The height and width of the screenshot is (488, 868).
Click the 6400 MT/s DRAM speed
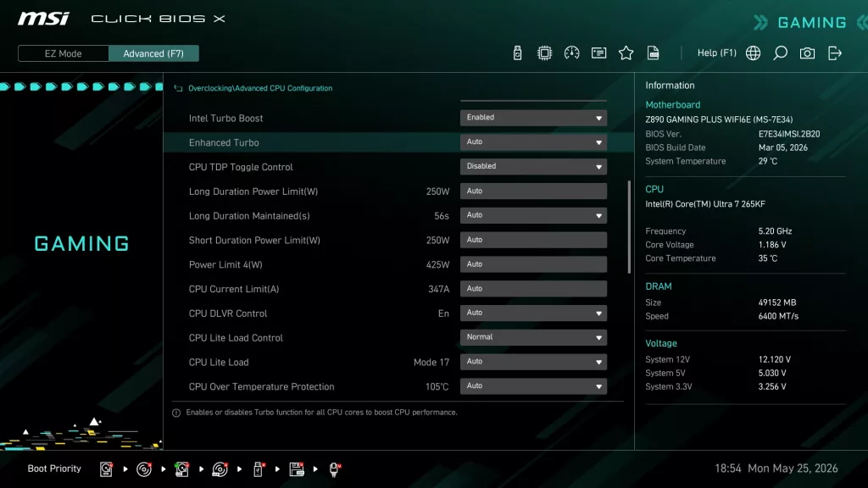(x=778, y=317)
